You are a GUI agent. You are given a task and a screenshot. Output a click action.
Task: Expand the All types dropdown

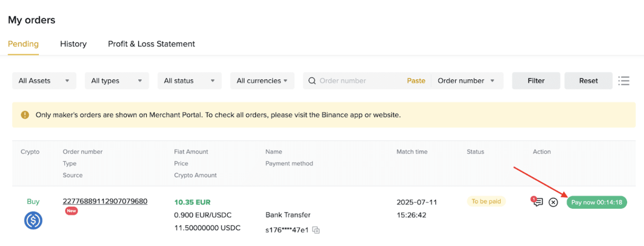[117, 81]
